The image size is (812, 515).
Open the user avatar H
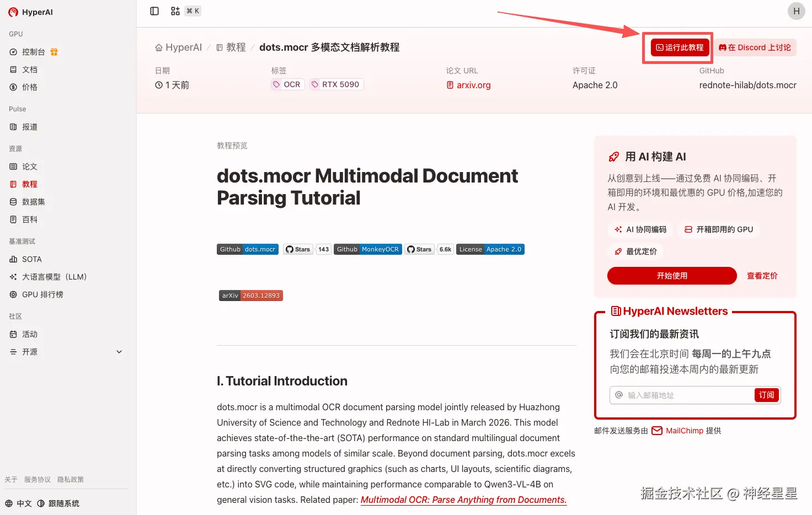796,11
